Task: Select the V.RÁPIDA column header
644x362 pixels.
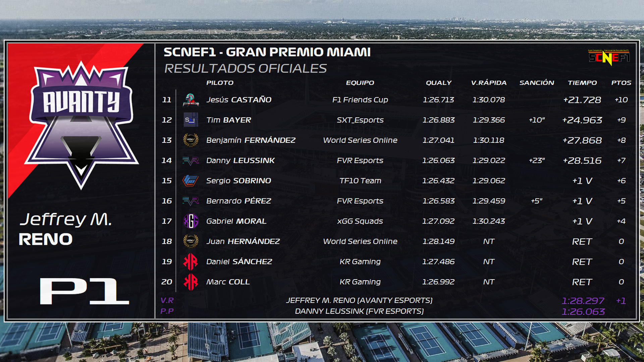Action: click(x=489, y=82)
